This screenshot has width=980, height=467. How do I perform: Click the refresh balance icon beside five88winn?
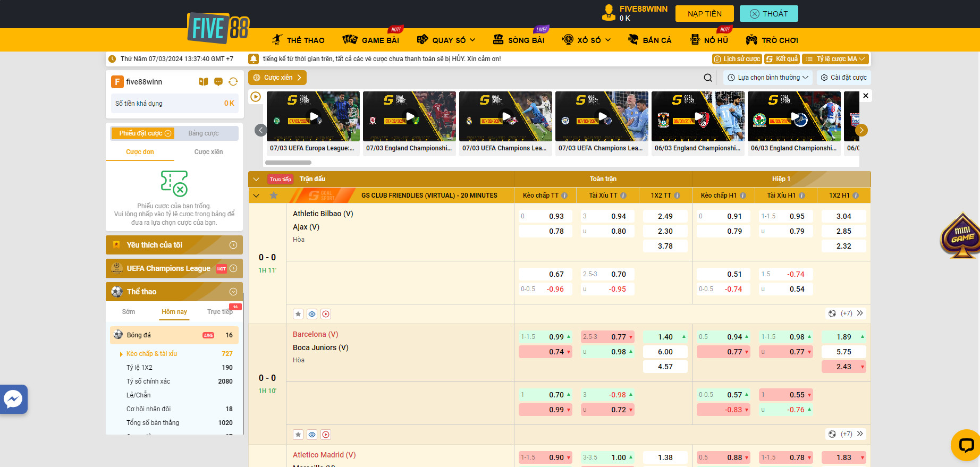tap(233, 81)
